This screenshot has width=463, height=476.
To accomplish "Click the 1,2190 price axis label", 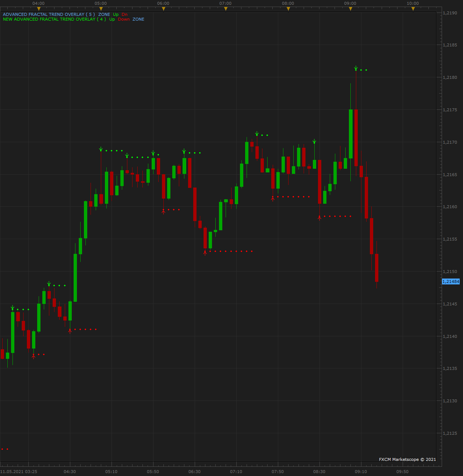I will (x=450, y=13).
